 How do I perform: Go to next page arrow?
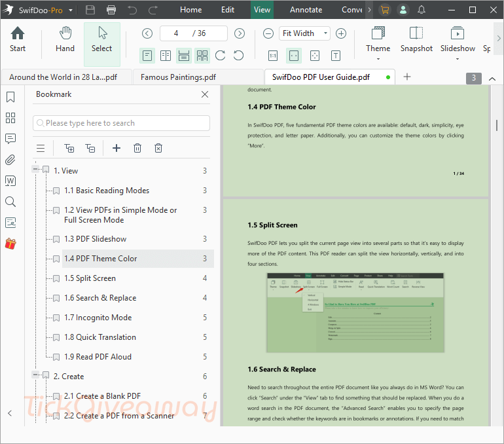(240, 33)
